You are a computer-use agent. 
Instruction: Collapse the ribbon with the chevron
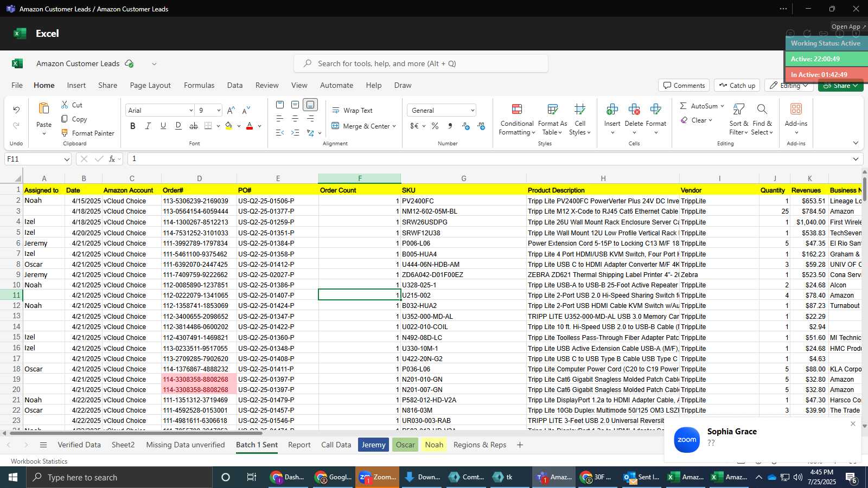pyautogui.click(x=856, y=143)
